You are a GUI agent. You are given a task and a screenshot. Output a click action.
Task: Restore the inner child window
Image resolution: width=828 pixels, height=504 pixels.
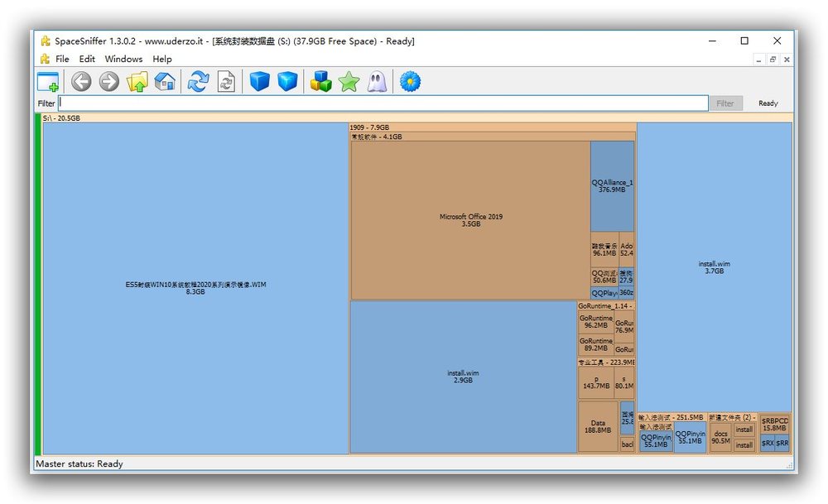tap(773, 60)
